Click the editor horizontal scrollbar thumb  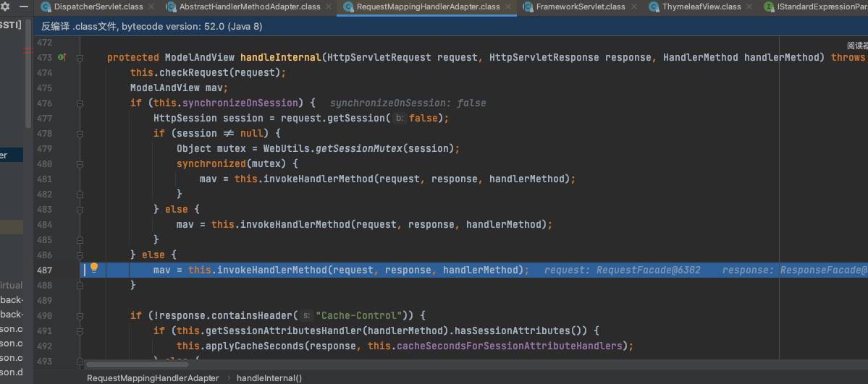(x=138, y=364)
